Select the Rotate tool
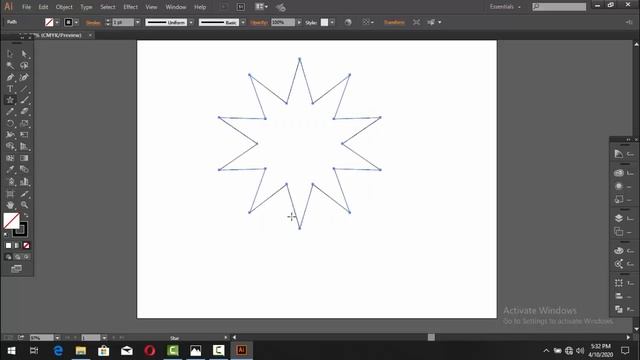The image size is (640, 360). tap(10, 123)
